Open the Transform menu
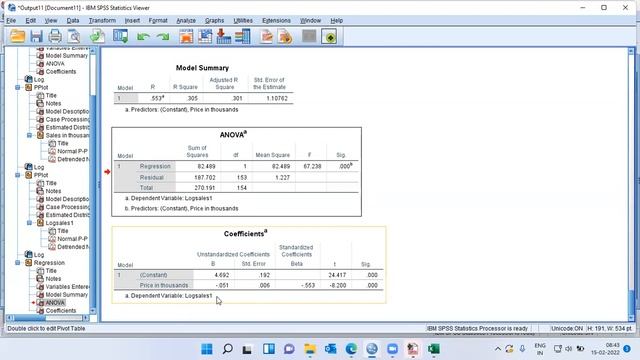Screen dimensions: 640x360 coord(102,20)
